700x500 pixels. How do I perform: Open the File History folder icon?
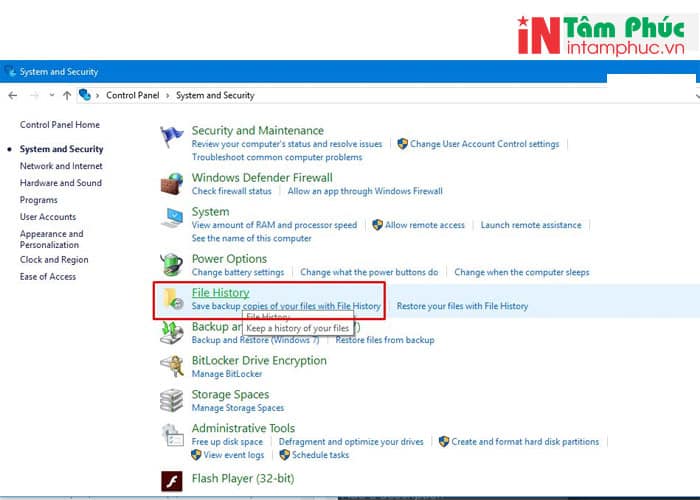[173, 298]
